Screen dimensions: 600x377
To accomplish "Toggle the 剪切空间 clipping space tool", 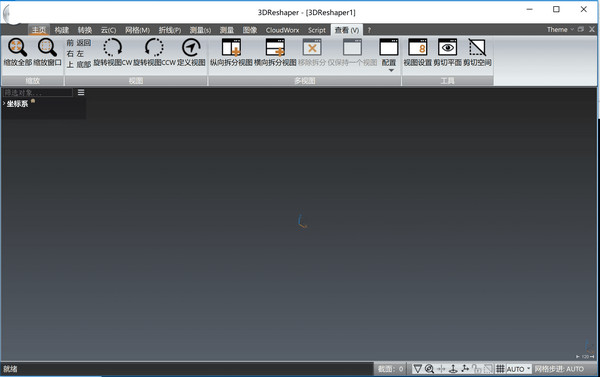I will [x=477, y=47].
